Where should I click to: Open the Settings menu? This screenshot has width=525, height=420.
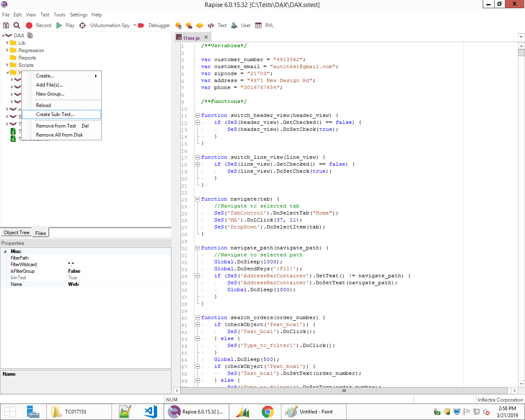[79, 15]
